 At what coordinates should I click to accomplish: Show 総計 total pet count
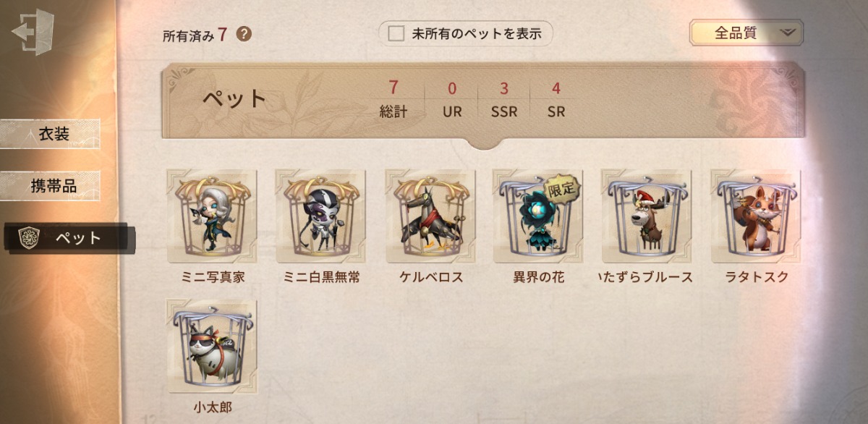coord(393,99)
